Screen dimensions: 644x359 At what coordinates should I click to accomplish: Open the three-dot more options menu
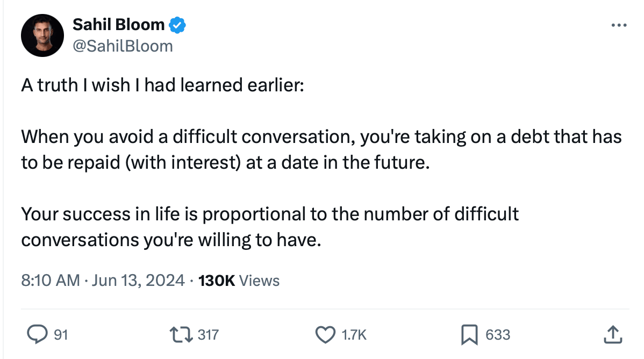tap(619, 25)
